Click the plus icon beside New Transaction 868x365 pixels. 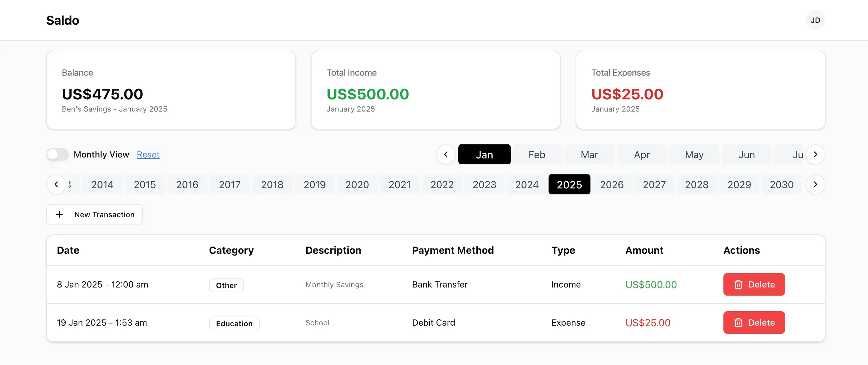click(59, 214)
